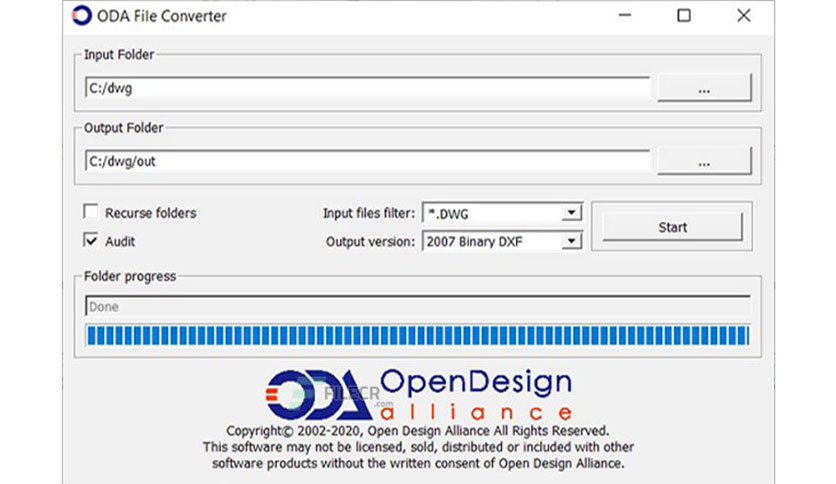Click the Input files filter label

pos(369,213)
